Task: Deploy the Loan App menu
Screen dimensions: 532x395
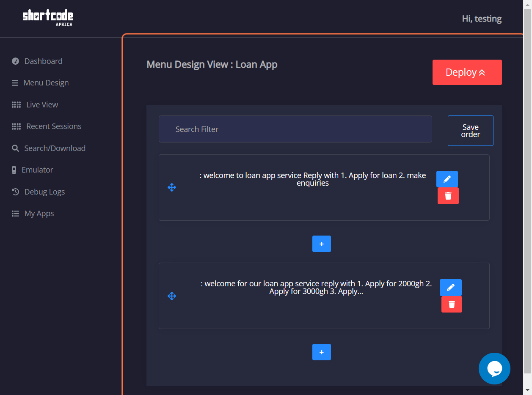Action: coord(467,72)
